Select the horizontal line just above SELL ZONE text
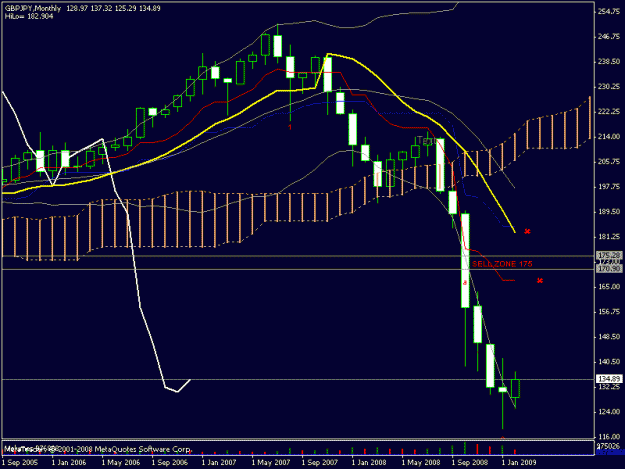The width and height of the screenshot is (625, 469). click(x=298, y=256)
